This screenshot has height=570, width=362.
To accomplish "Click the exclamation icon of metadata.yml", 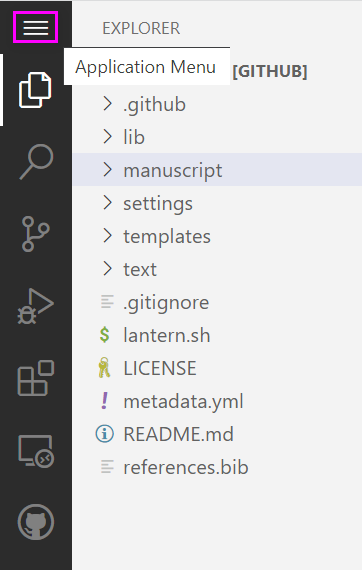I will (105, 401).
